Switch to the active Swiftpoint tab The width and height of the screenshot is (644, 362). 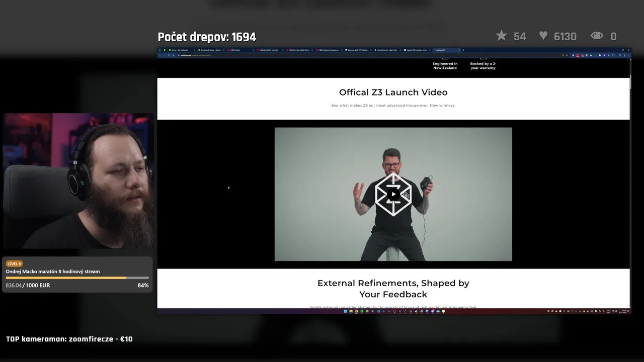point(447,50)
